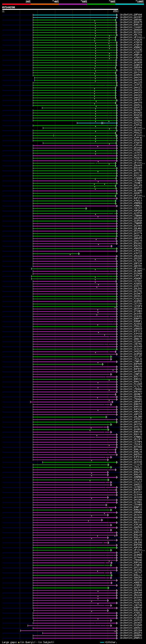146x644 pixels.
Task: Select the UniRef100_Q40555 label
Action: tap(131, 372)
